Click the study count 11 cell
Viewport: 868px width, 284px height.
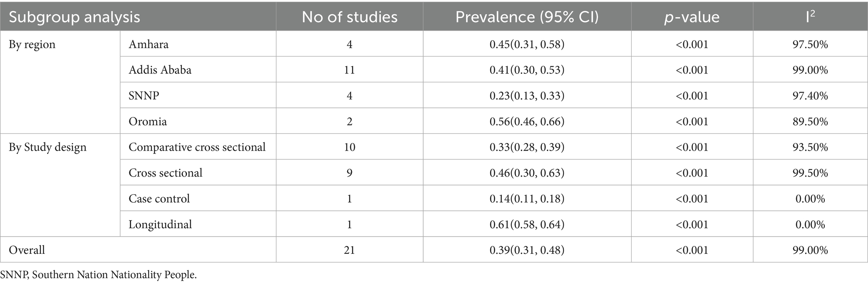[349, 70]
